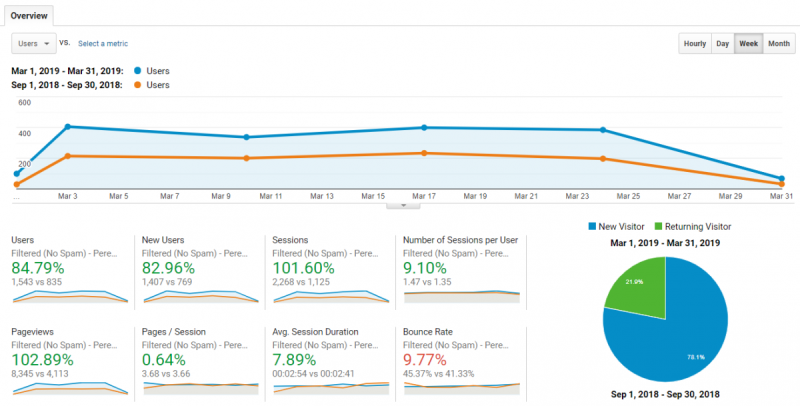Viewport: 800px width, 406px height.
Task: Open the Overview tab
Action: pyautogui.click(x=28, y=15)
